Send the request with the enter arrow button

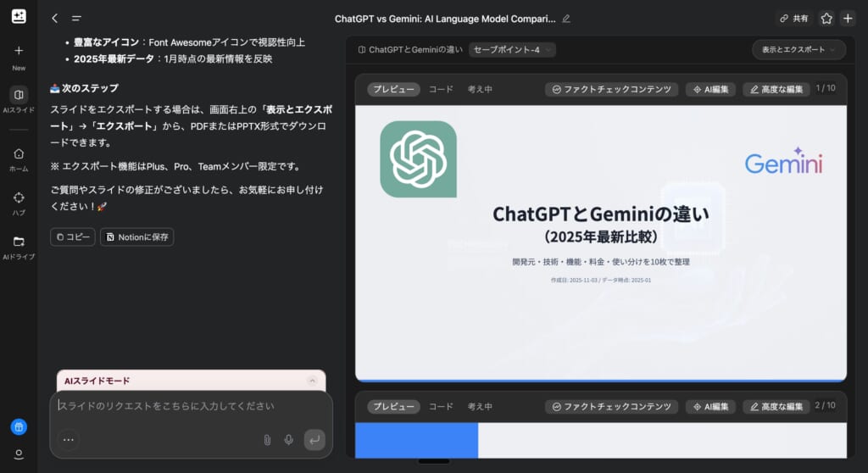coord(314,440)
